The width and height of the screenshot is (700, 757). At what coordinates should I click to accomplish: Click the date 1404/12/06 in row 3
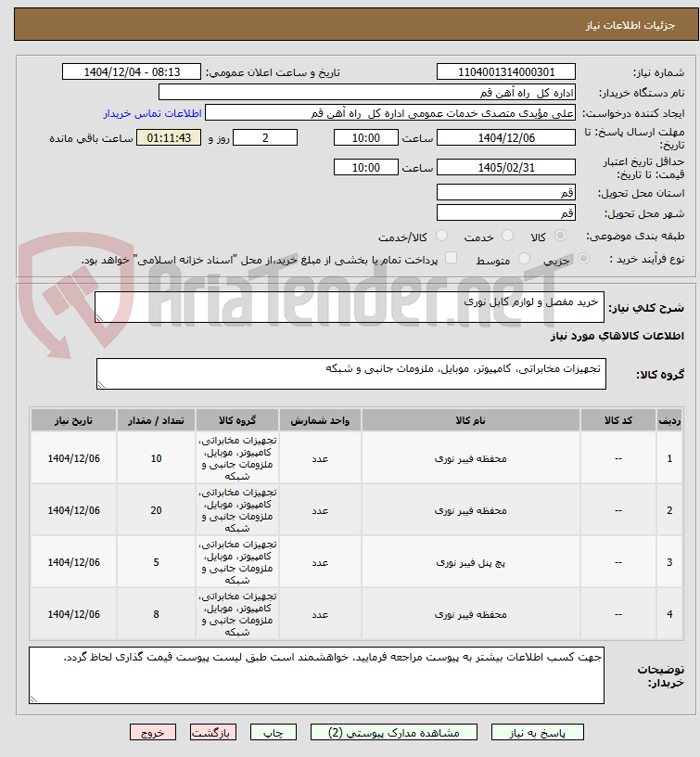[73, 562]
